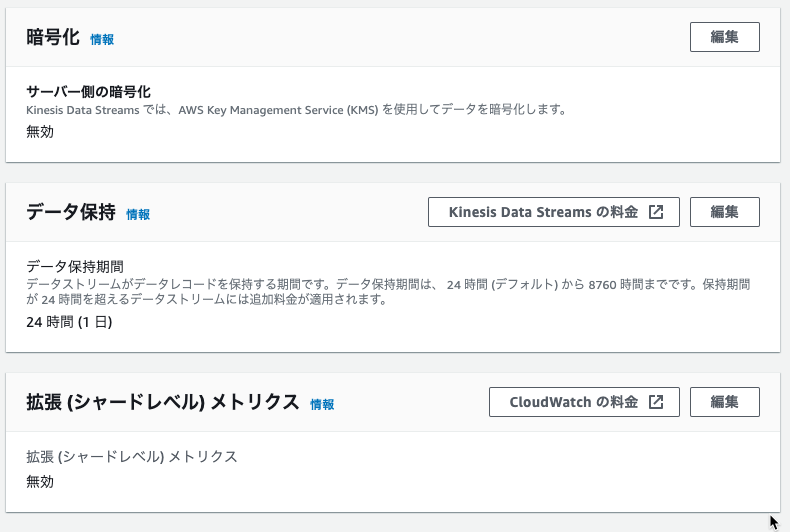Click the サーバー側の暗号化 label

coord(88,92)
